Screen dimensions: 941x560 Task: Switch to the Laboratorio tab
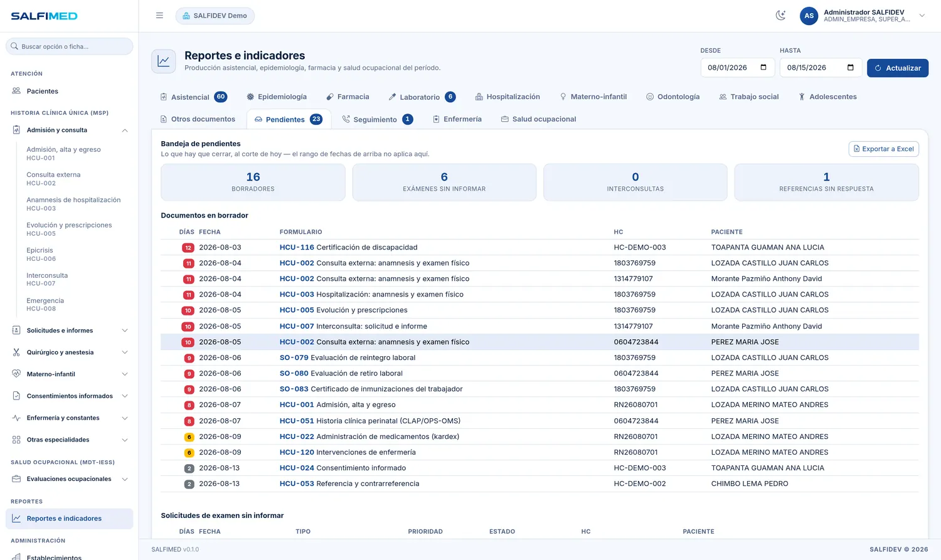tap(422, 97)
